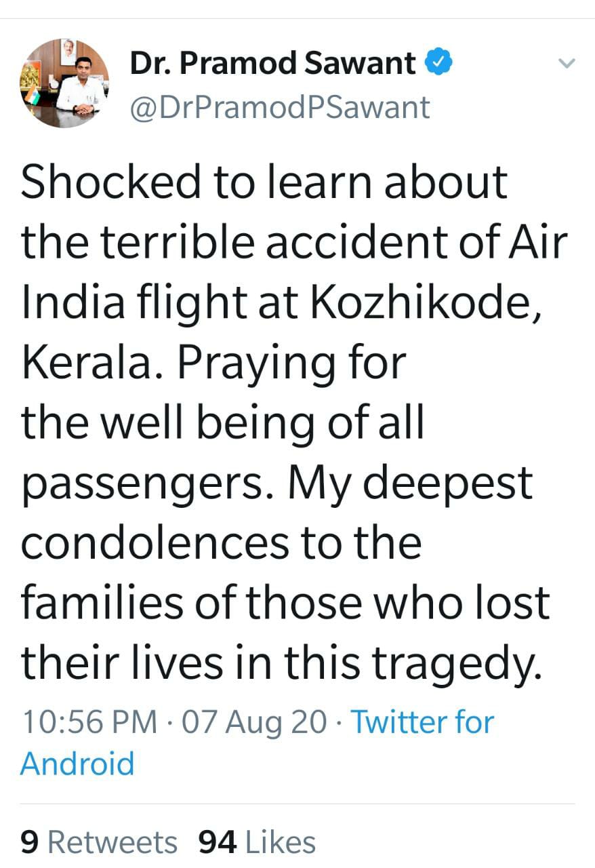The height and width of the screenshot is (868, 595).
Task: Open the tweet options chevron menu
Action: pos(565,64)
